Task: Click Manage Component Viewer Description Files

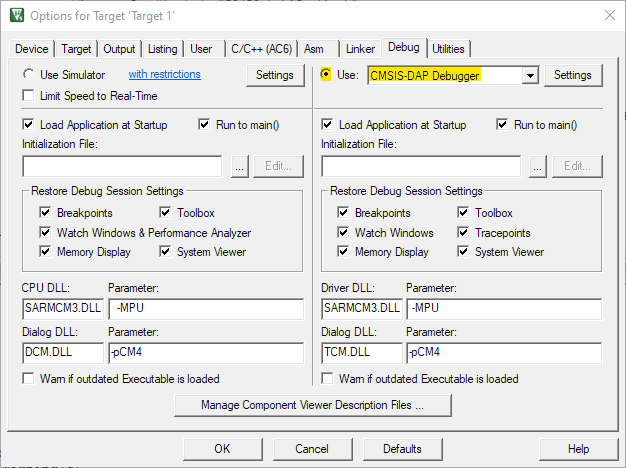Action: click(x=312, y=405)
